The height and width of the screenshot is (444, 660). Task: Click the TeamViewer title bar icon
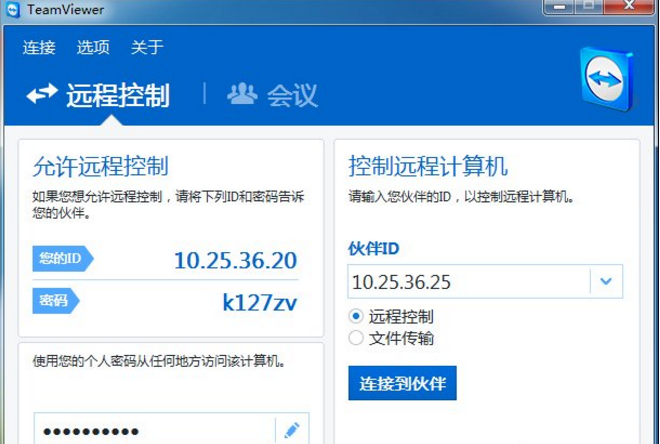[13, 10]
